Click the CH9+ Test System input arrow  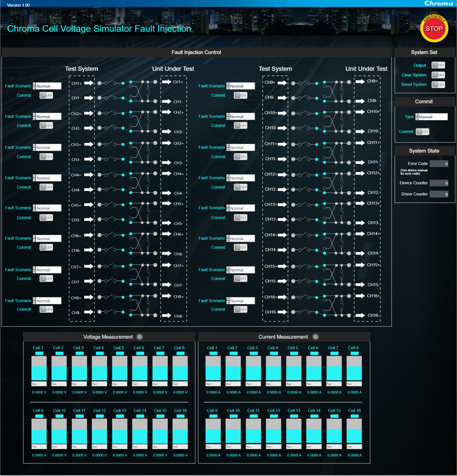(283, 83)
